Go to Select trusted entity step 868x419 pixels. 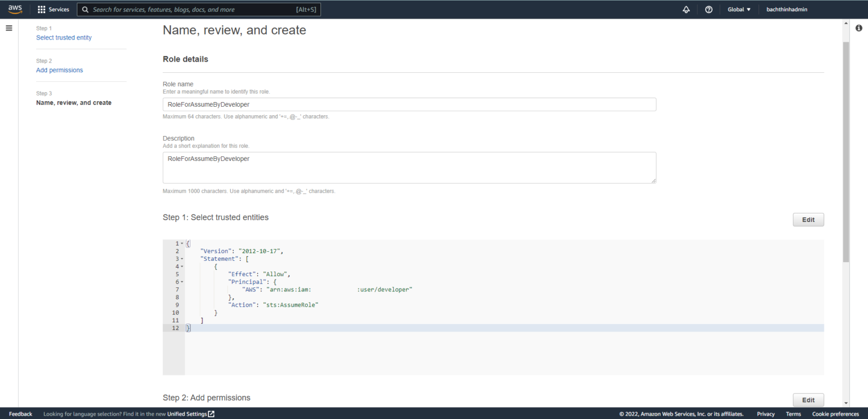coord(64,38)
